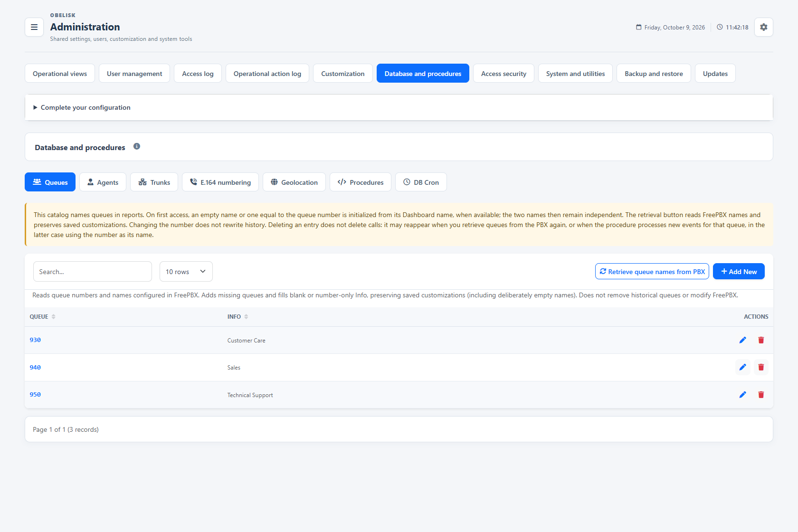Screen dimensions: 798x532
Task: Click the Add New button
Action: click(739, 271)
